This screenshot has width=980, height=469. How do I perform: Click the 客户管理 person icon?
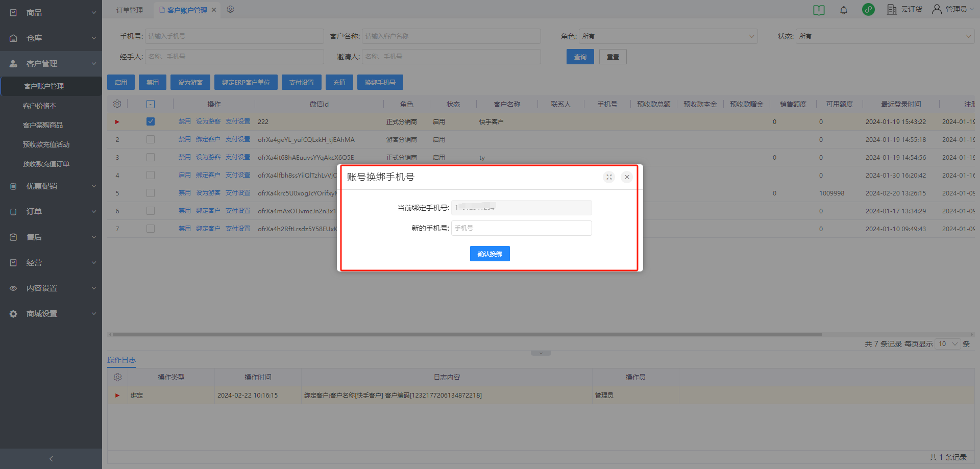[x=13, y=63]
